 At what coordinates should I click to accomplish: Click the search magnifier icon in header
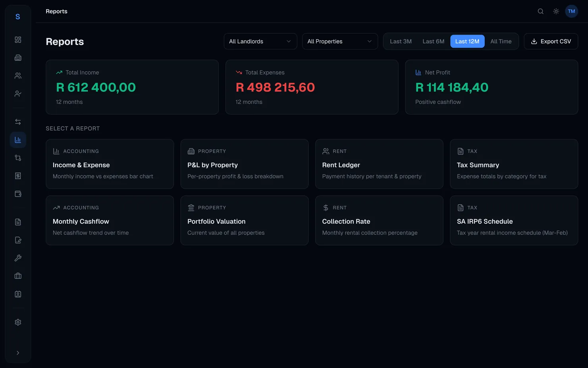point(541,11)
